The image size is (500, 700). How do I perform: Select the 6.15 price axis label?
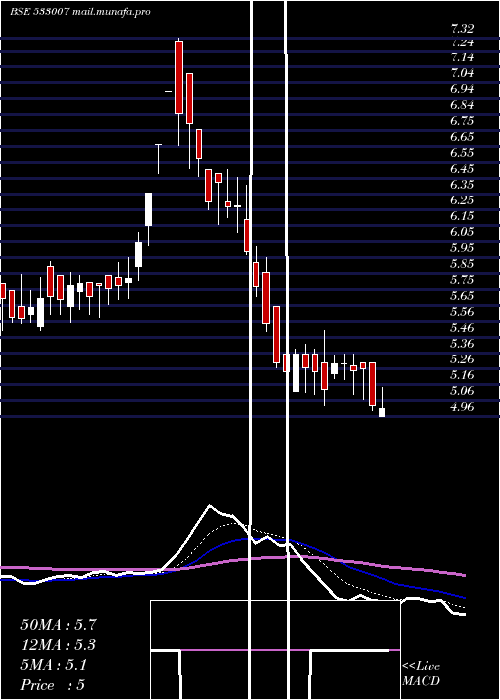462,216
